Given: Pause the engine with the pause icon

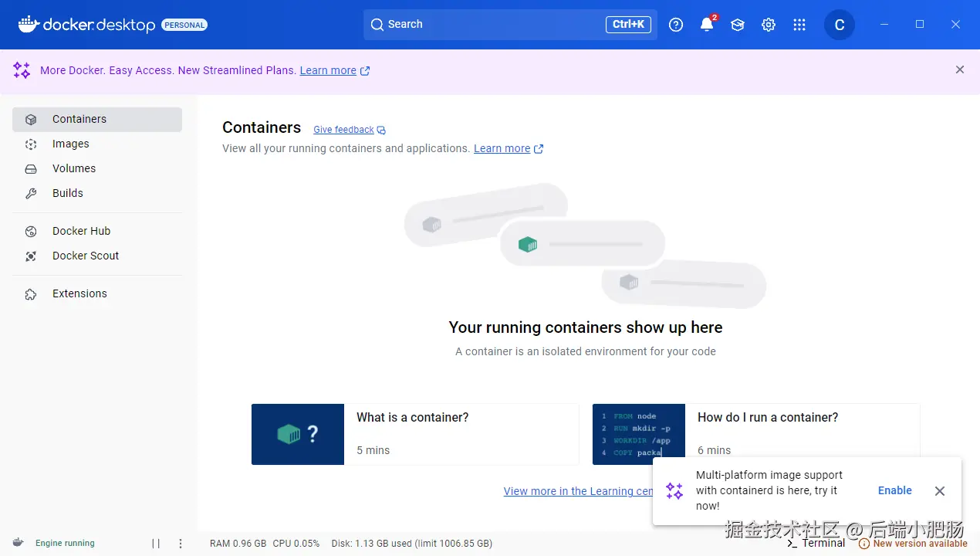Looking at the screenshot, I should (156, 544).
